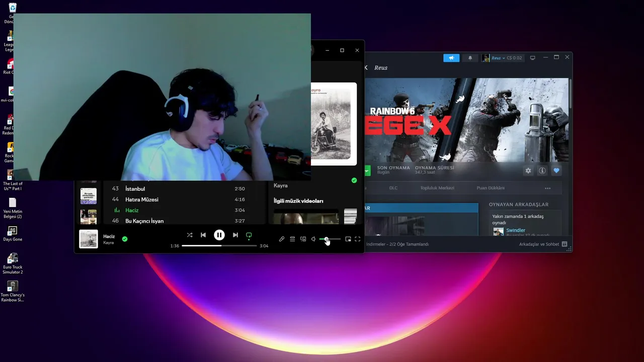644x362 pixels.
Task: Open the DLC tab in Steam
Action: click(393, 188)
